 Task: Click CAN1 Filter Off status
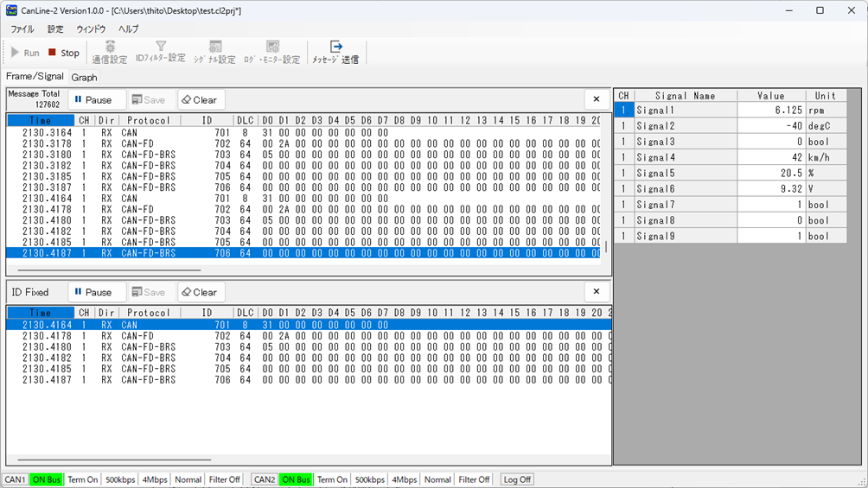[x=224, y=479]
